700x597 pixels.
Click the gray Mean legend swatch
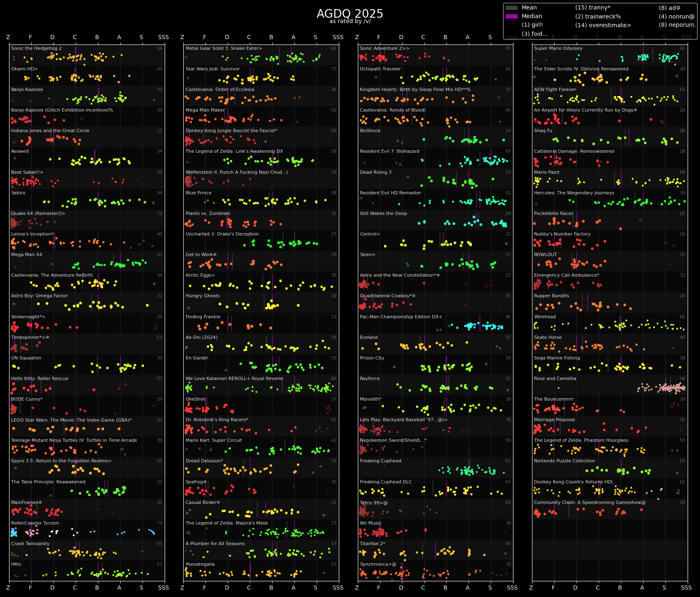coord(511,8)
